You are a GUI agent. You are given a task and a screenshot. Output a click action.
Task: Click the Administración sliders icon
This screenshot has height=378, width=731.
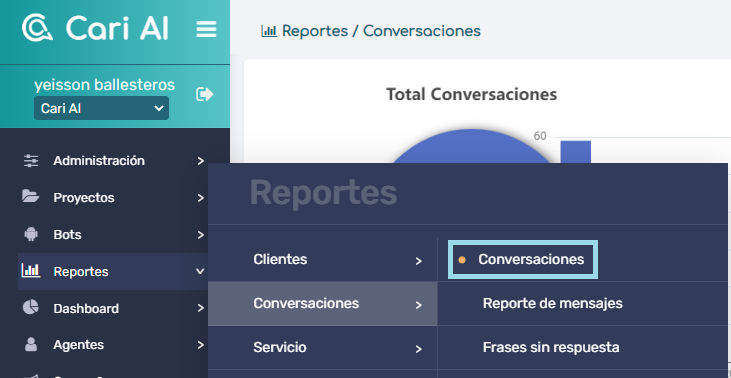tap(31, 161)
